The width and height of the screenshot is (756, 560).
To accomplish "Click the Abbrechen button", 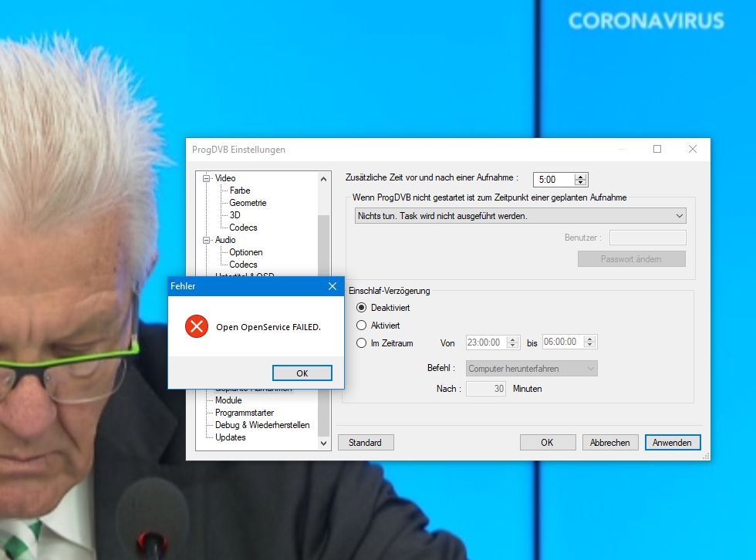I will pos(610,443).
